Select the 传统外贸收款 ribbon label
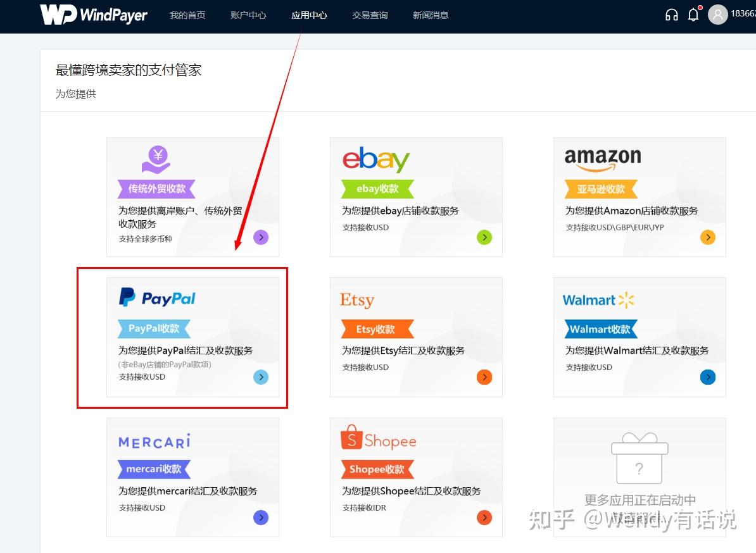This screenshot has width=756, height=553. tap(156, 189)
